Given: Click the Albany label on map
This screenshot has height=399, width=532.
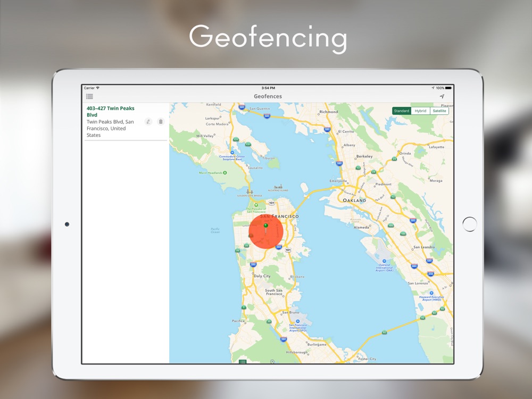Looking at the screenshot, I should pyautogui.click(x=350, y=145).
